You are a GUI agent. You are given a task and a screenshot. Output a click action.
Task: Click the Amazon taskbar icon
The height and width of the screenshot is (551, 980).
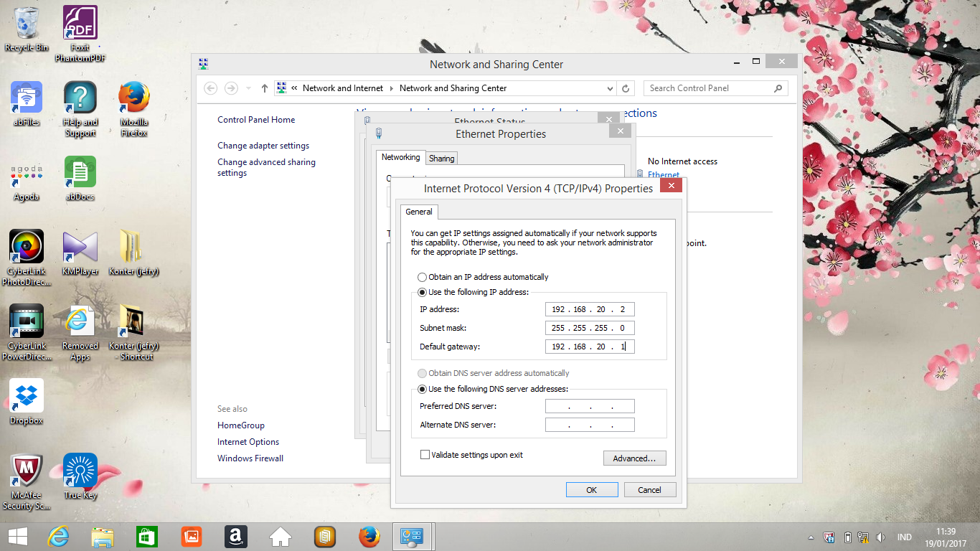(235, 537)
